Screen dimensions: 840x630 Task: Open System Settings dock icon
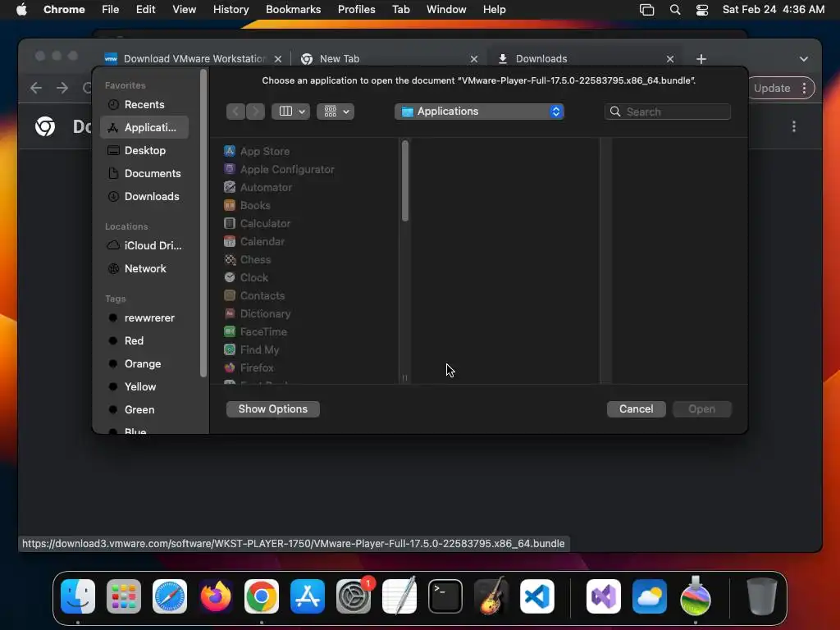point(354,596)
